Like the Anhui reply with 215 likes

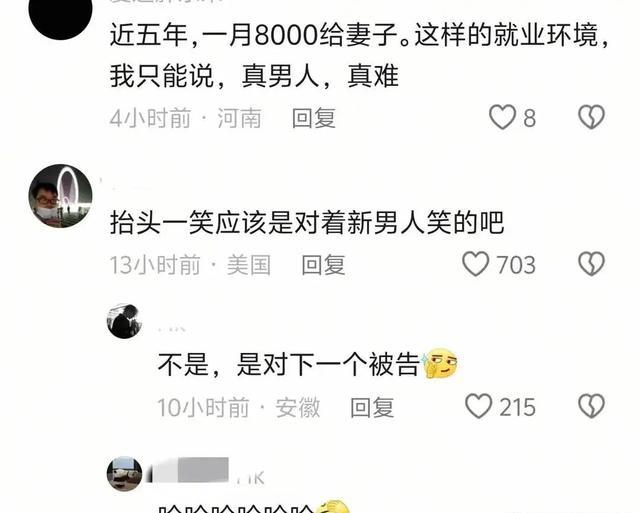(x=478, y=406)
